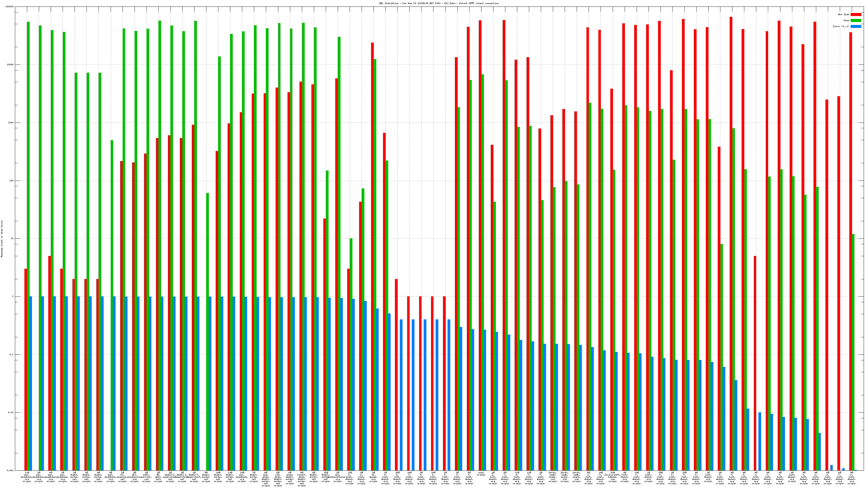
Task: Click the 'ips.backscatterer.org' x-axis label
Action: (x=338, y=477)
